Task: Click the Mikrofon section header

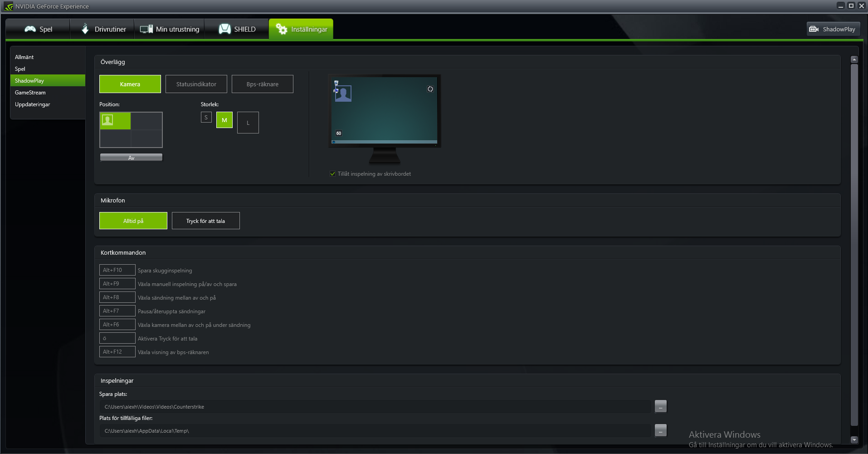Action: [x=113, y=201]
